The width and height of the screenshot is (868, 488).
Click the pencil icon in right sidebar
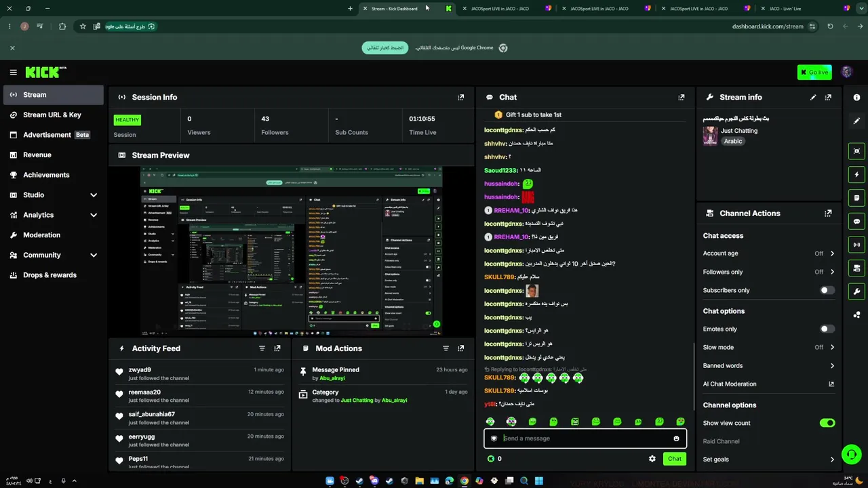856,121
